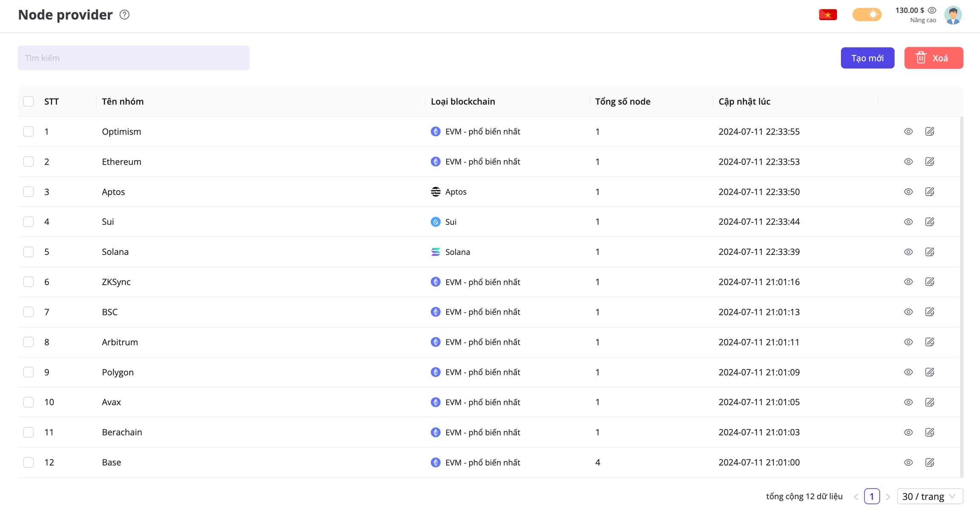
Task: Go to next page arrow in pagination
Action: 888,497
